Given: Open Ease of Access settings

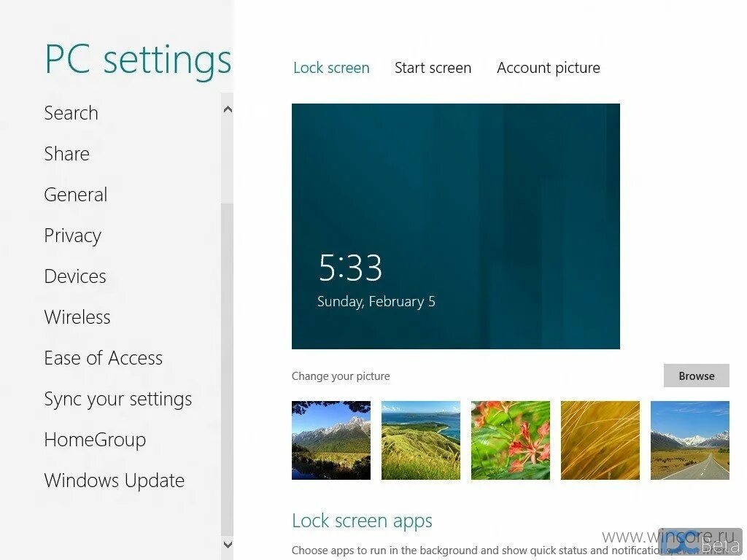Looking at the screenshot, I should click(x=103, y=358).
